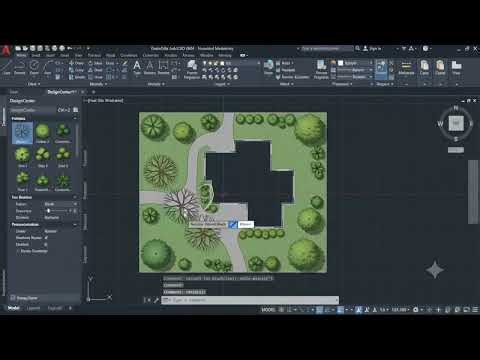Toggle the checked checkbox in the palette

click(46, 238)
